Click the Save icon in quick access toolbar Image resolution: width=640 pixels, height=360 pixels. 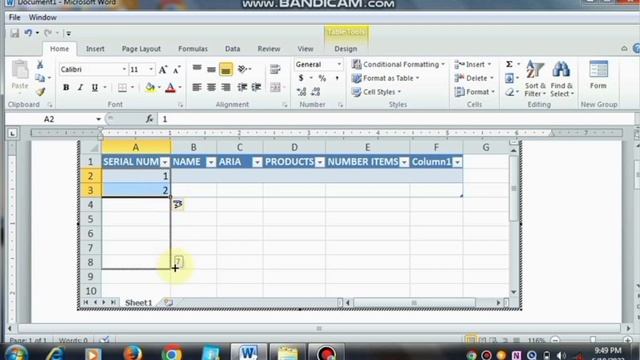pos(15,33)
